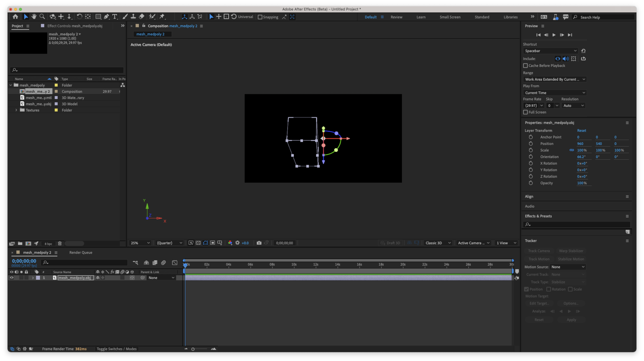644x361 pixels.
Task: Select the Pen tool
Action: point(106,17)
